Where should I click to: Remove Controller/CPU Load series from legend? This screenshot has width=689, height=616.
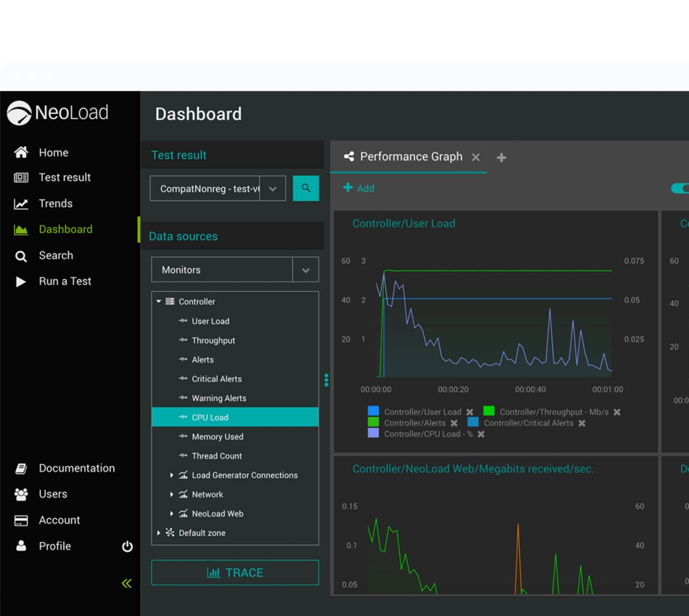point(481,434)
